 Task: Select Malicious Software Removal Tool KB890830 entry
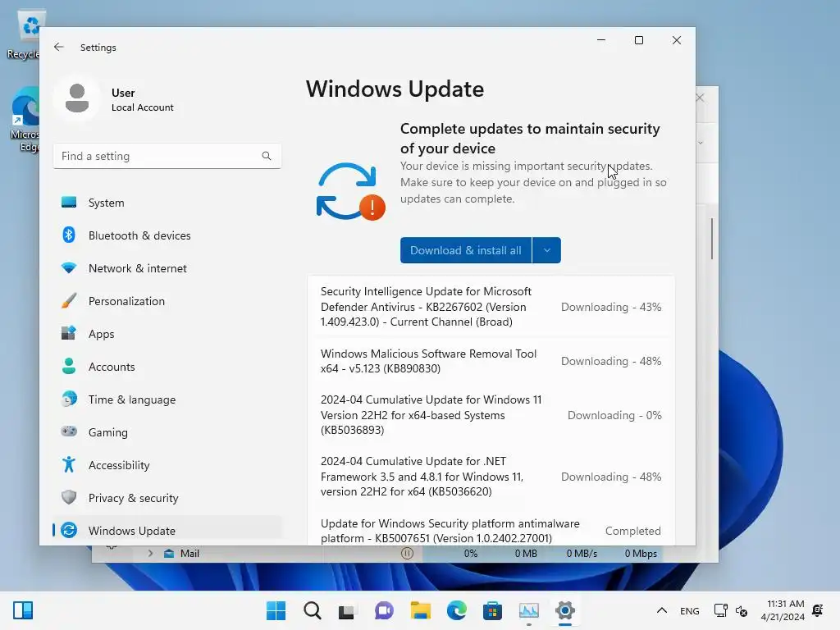point(491,361)
